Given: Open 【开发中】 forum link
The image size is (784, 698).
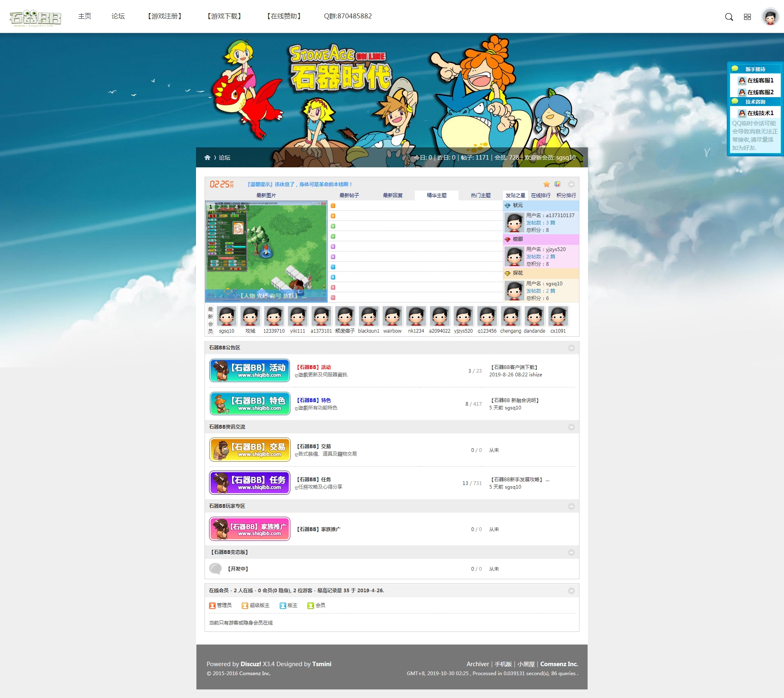Looking at the screenshot, I should pyautogui.click(x=238, y=569).
